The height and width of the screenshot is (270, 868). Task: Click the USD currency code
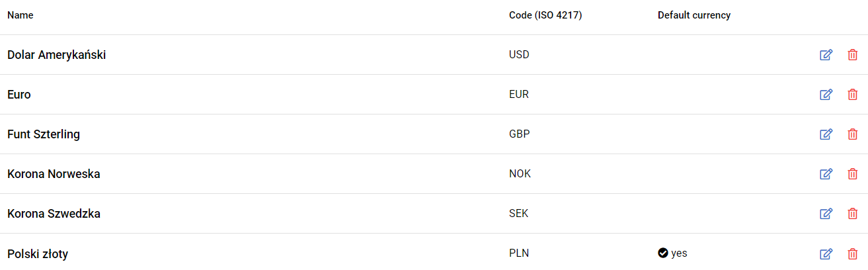pyautogui.click(x=519, y=55)
